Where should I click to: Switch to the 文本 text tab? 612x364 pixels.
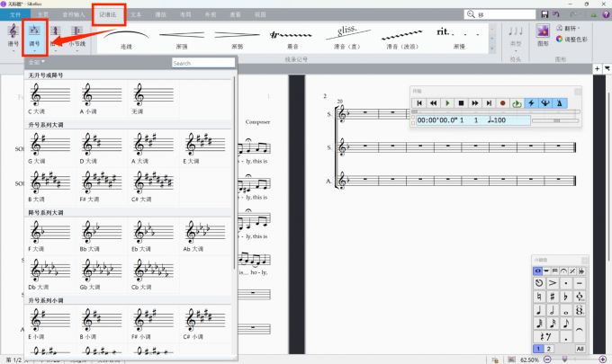136,14
